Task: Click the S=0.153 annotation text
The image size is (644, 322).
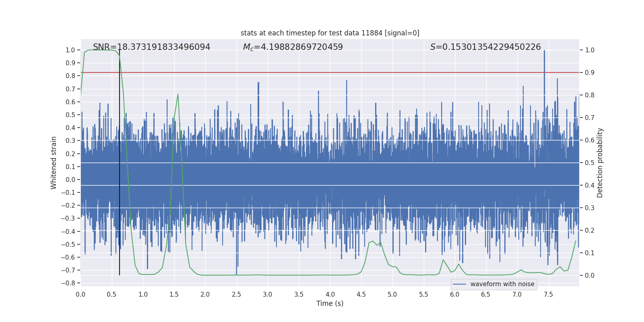Action: (x=485, y=47)
